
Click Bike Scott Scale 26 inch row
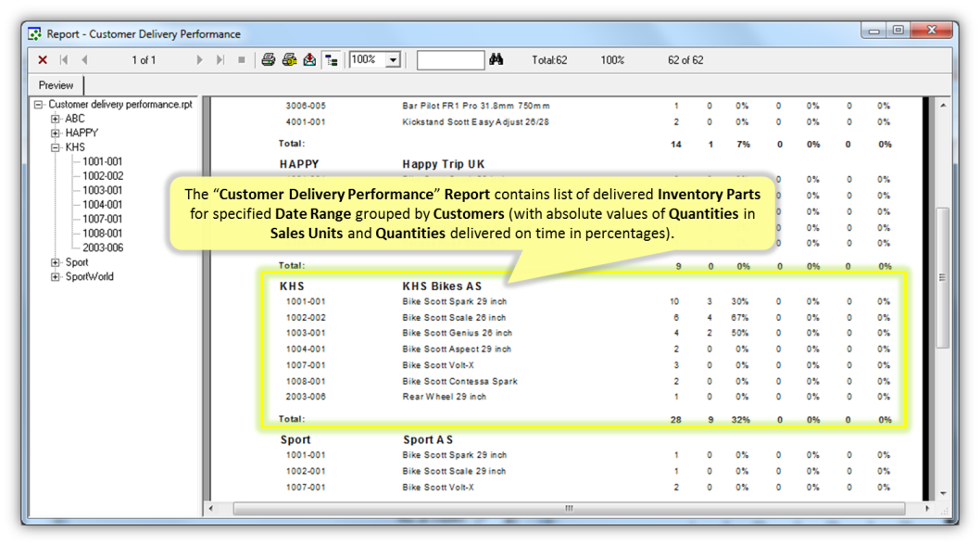tap(455, 318)
